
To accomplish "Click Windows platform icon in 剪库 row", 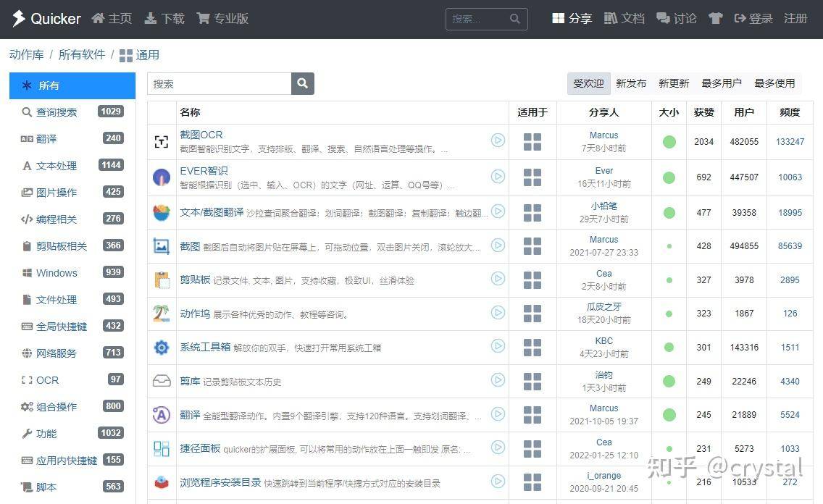I will tap(532, 382).
